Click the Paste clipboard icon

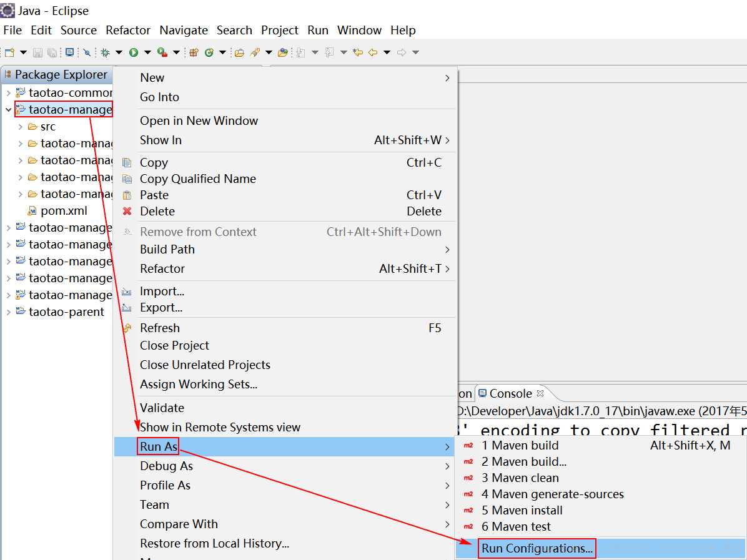coord(127,195)
